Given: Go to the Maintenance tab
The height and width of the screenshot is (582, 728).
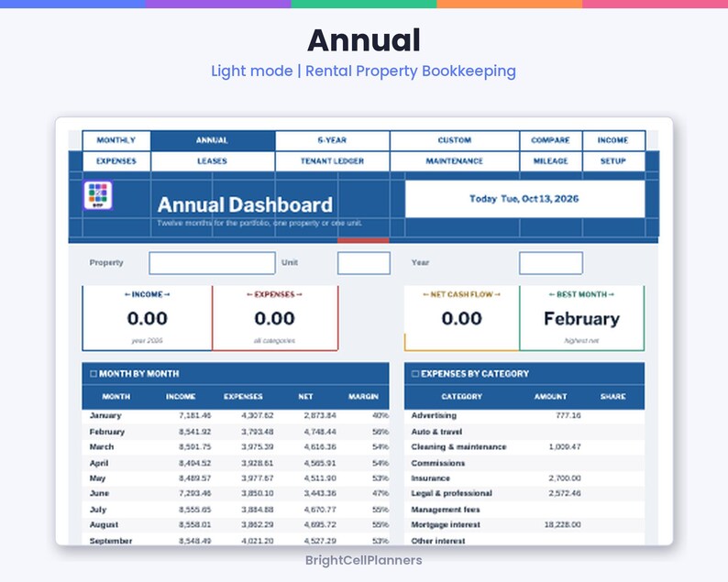Looking at the screenshot, I should tap(455, 161).
